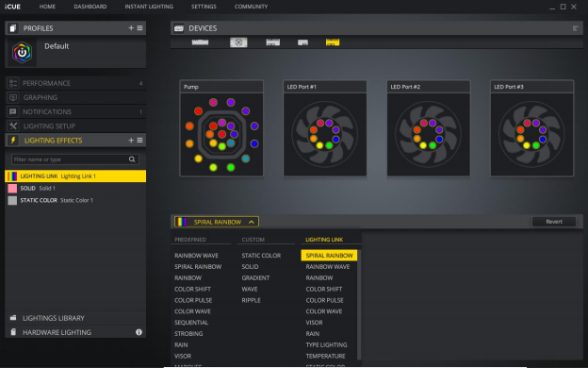Open the Performance section
This screenshot has width=588, height=368.
coord(75,83)
